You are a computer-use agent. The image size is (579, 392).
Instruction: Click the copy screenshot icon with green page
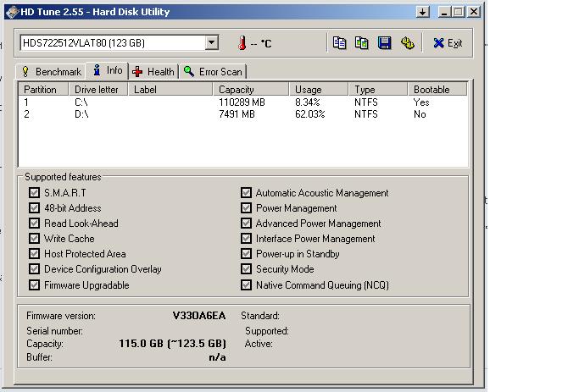[x=361, y=43]
